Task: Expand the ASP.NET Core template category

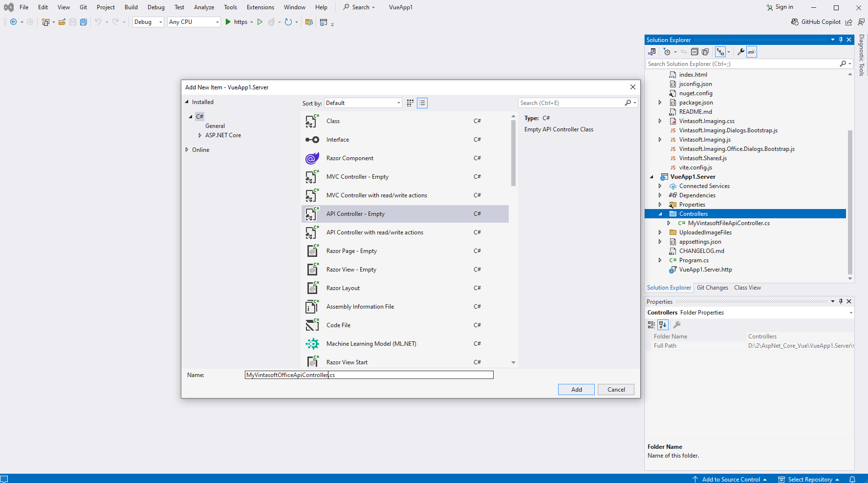Action: pyautogui.click(x=200, y=135)
